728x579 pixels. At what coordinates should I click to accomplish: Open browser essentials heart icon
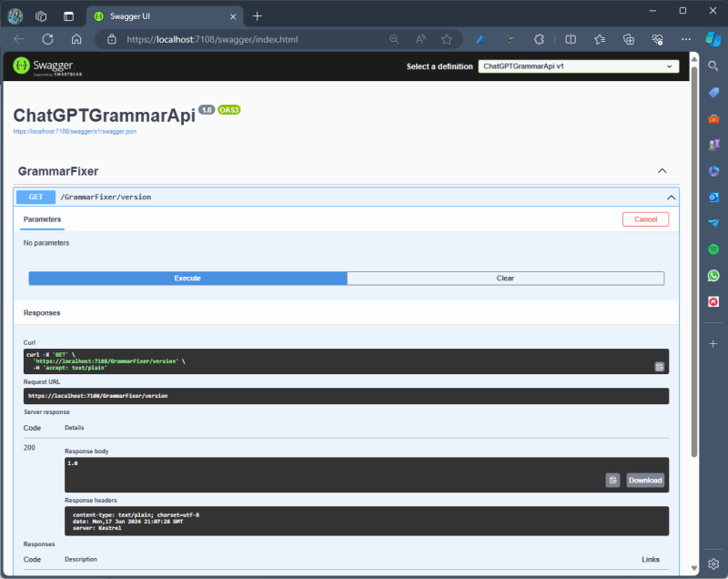(657, 39)
